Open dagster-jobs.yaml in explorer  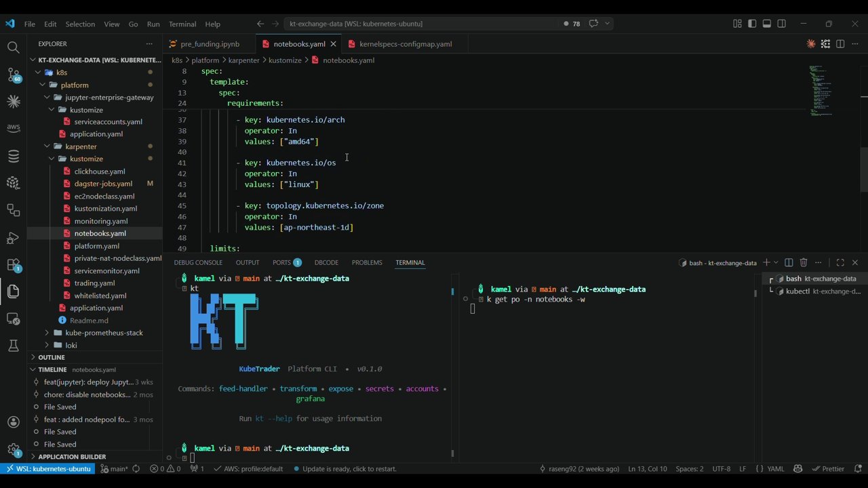point(103,184)
